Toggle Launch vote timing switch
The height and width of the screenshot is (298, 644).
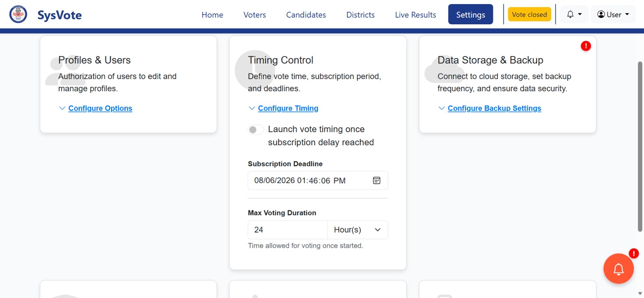click(256, 130)
